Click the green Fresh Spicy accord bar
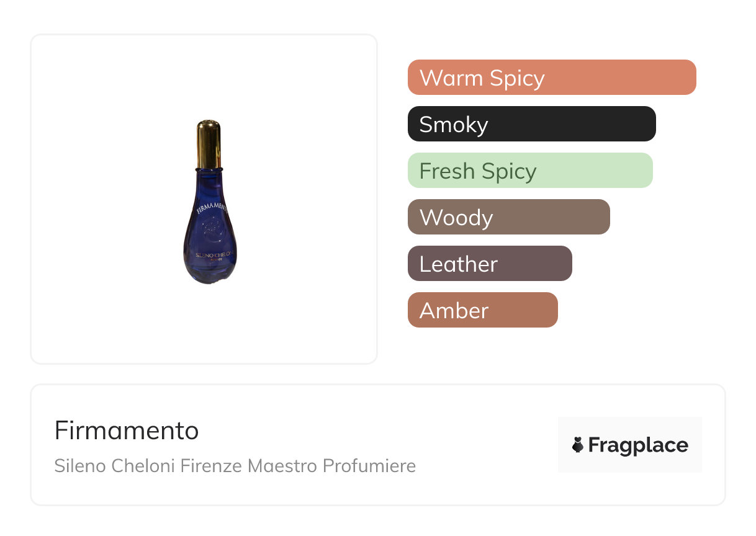Screen dimensions: 756x536 pos(530,171)
